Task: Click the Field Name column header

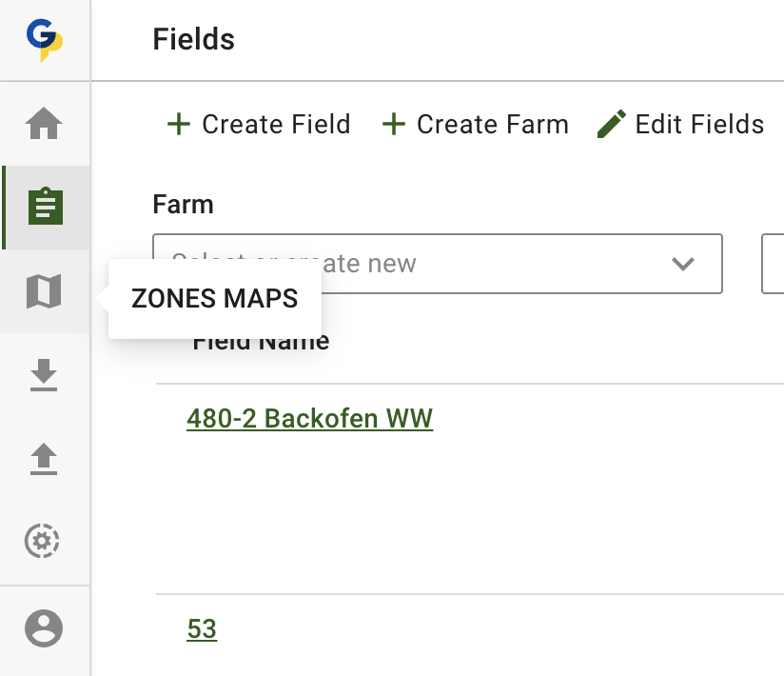Action: pyautogui.click(x=261, y=343)
